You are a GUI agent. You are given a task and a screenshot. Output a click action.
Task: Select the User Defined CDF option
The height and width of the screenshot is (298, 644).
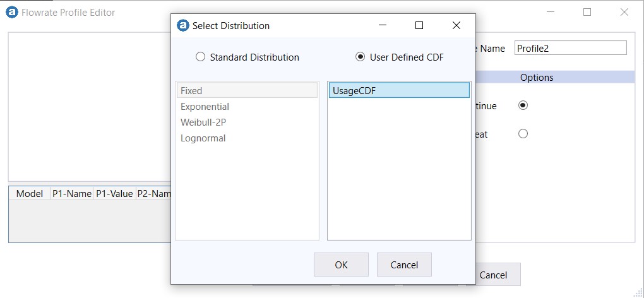(x=361, y=57)
